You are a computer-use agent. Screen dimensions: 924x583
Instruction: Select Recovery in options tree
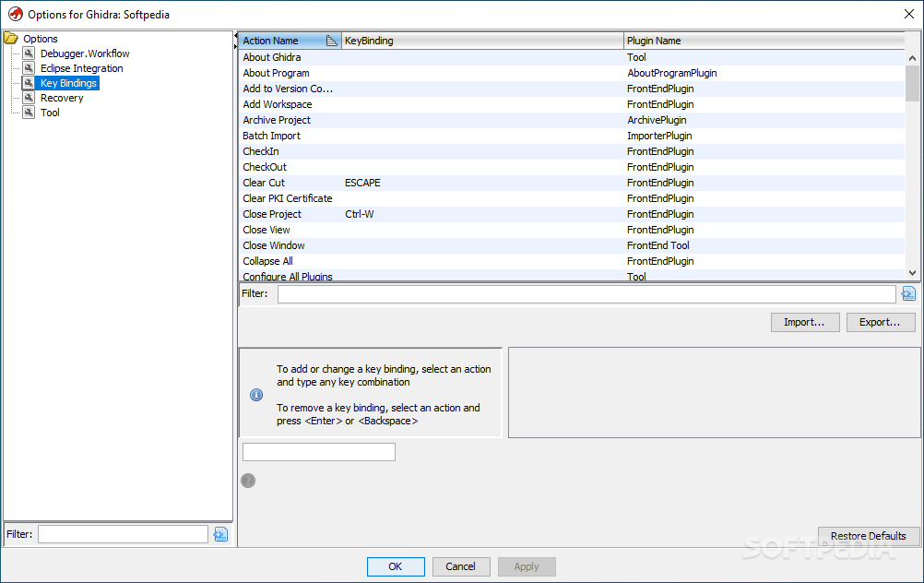62,98
